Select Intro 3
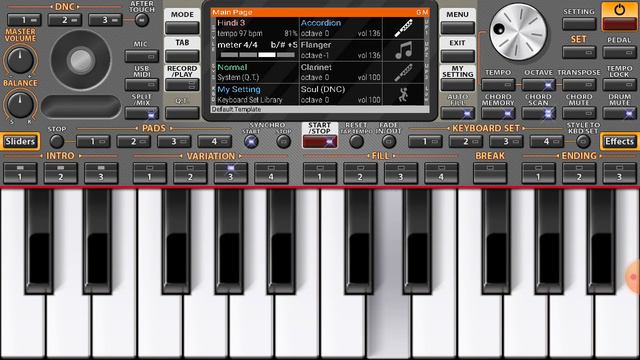This screenshot has width=640, height=360. (101, 173)
